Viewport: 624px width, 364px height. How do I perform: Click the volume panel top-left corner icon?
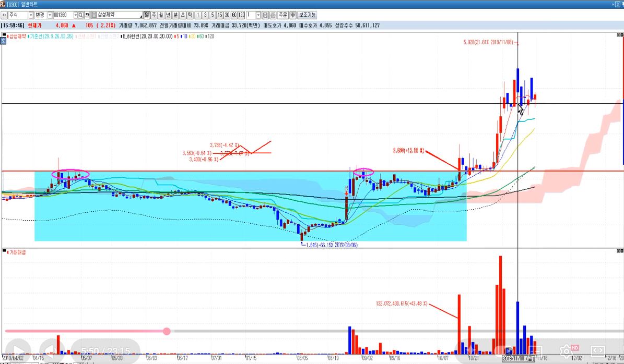point(4,251)
